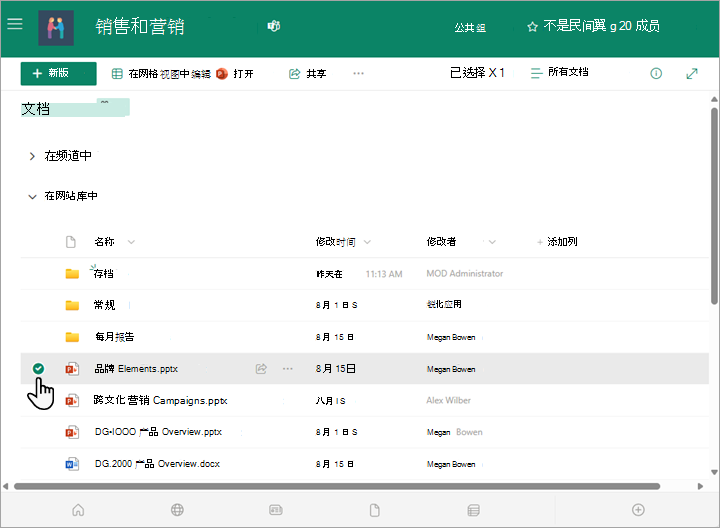Click the file type column header icon
Viewport: 720px width, 528px height.
point(71,242)
